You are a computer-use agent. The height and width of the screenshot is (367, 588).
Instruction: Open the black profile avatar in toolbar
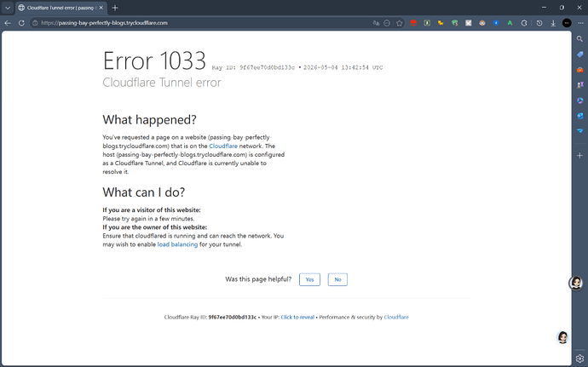coord(567,23)
